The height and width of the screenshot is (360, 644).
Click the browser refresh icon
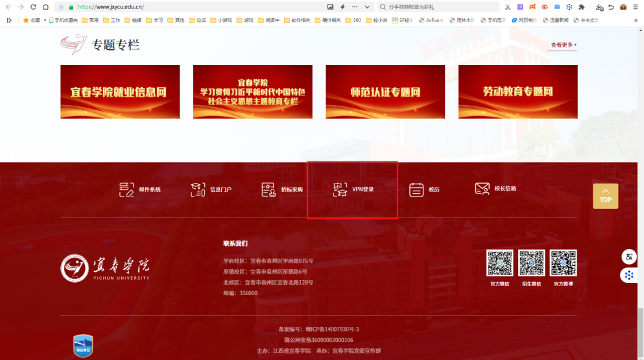33,6
